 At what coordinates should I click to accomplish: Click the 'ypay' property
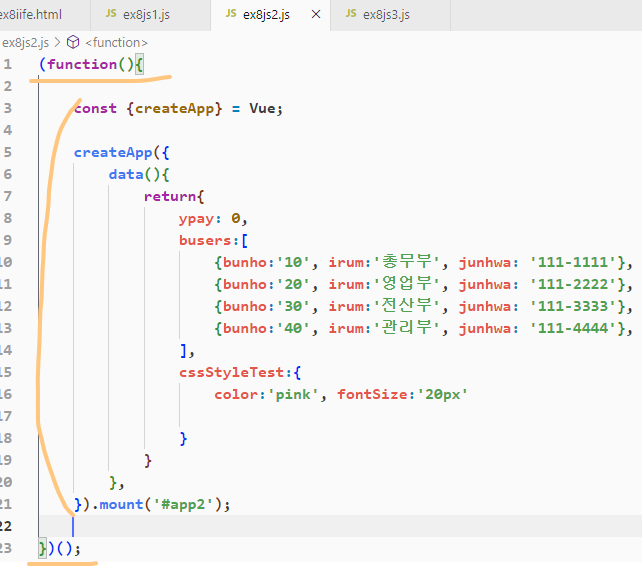click(196, 219)
